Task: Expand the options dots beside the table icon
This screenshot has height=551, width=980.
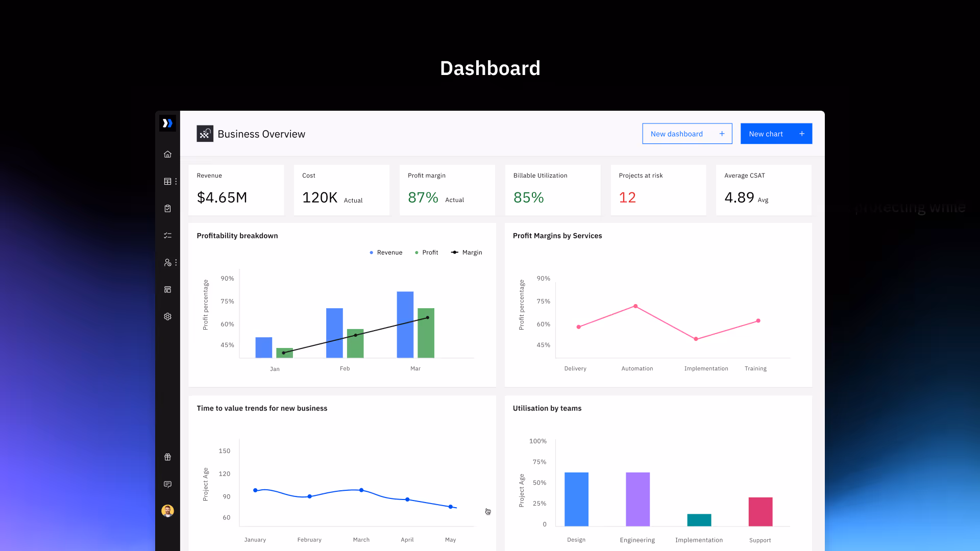Action: [176, 181]
